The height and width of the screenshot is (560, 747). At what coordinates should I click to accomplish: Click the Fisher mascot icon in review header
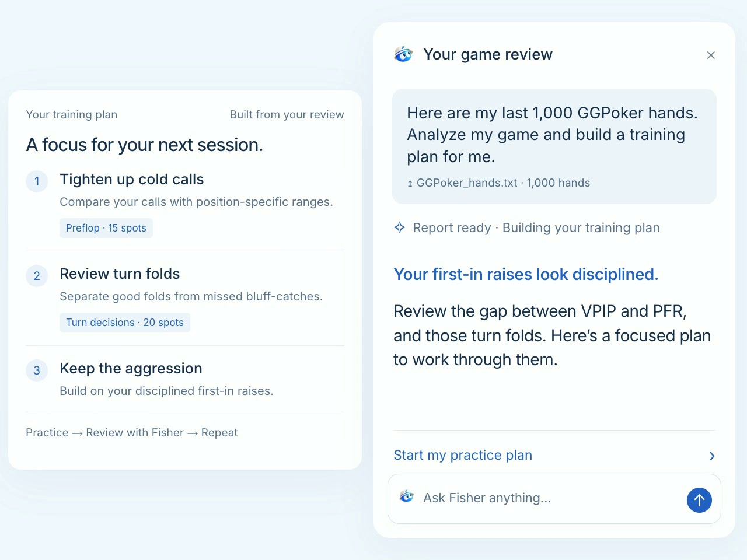coord(403,54)
